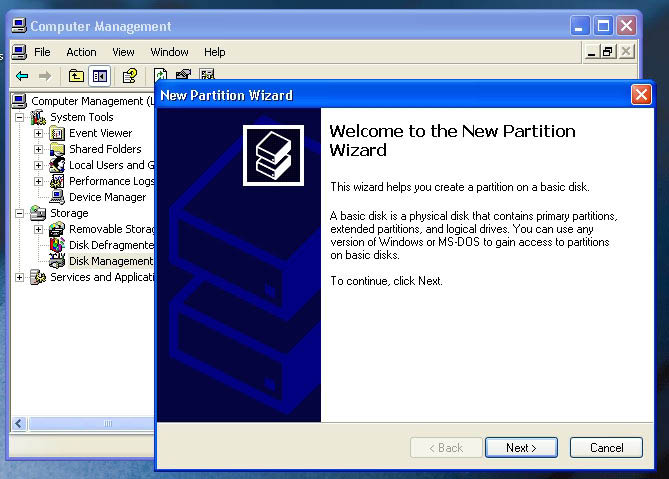Expand the Local Users and Groups node

point(38,165)
